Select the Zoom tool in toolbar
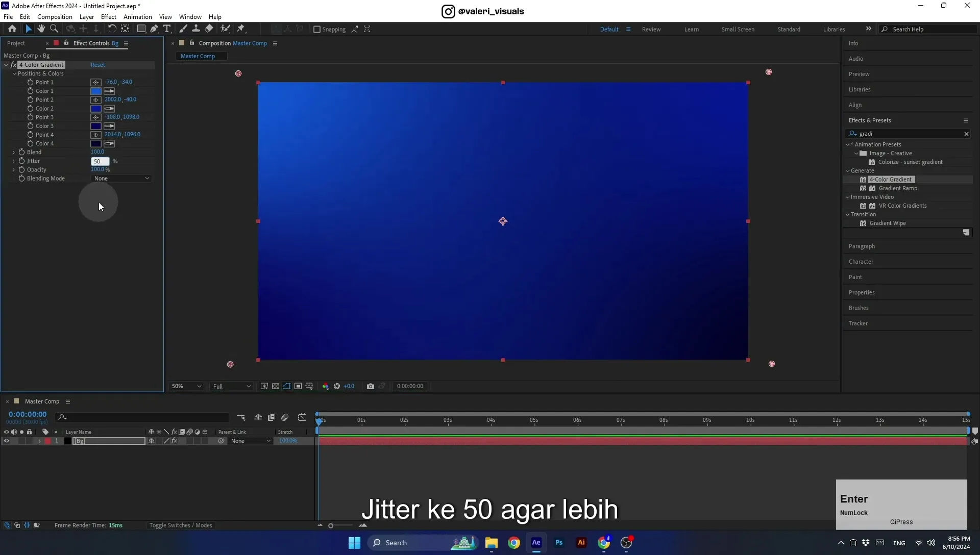980x555 pixels. (54, 29)
